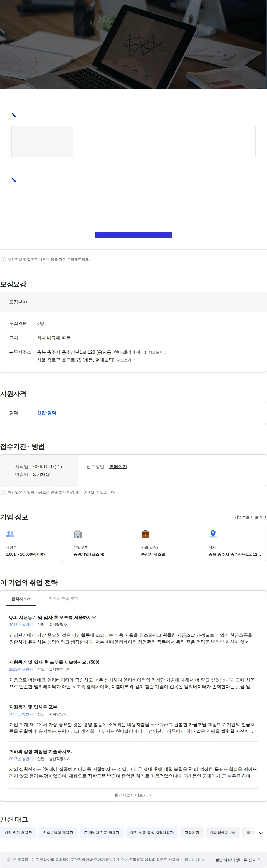
Task: Click the 기업구분 building icon
Action: click(x=78, y=534)
